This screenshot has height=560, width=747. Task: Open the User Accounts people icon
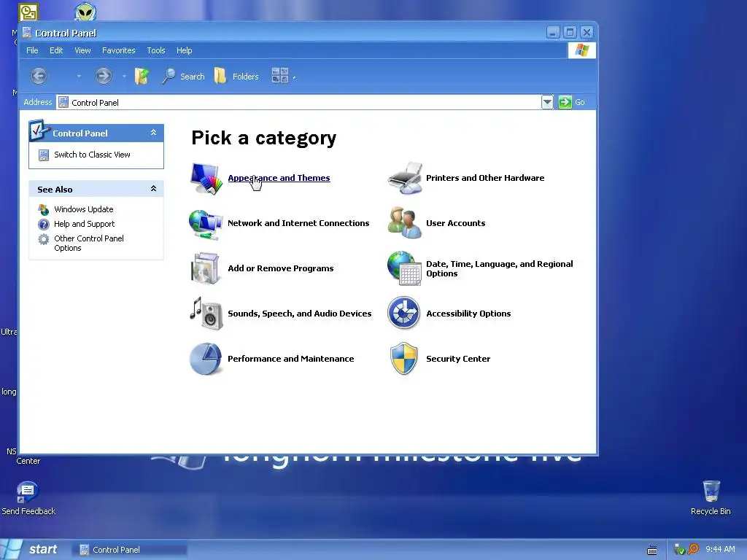pyautogui.click(x=405, y=222)
